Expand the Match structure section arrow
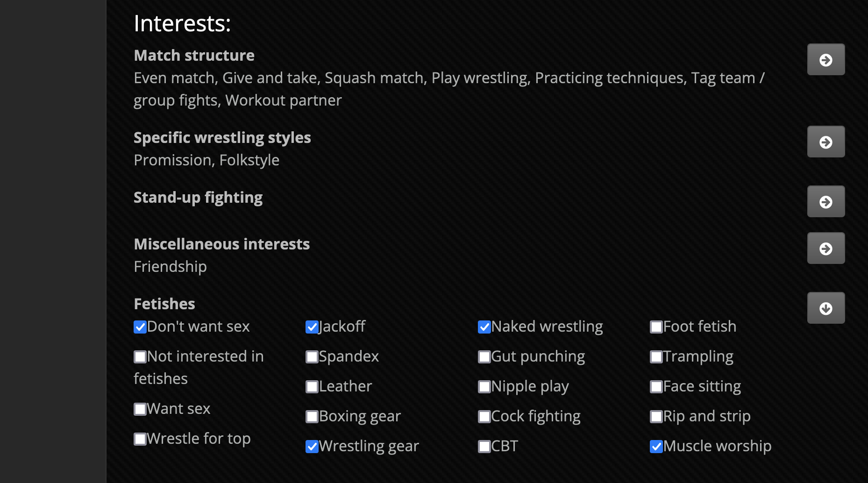The height and width of the screenshot is (483, 868). pos(825,60)
